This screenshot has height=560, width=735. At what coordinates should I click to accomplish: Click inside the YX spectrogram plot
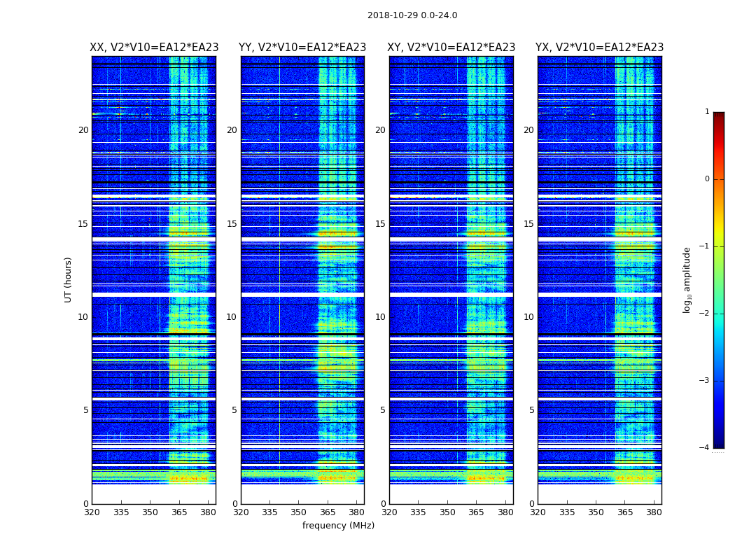[599, 280]
